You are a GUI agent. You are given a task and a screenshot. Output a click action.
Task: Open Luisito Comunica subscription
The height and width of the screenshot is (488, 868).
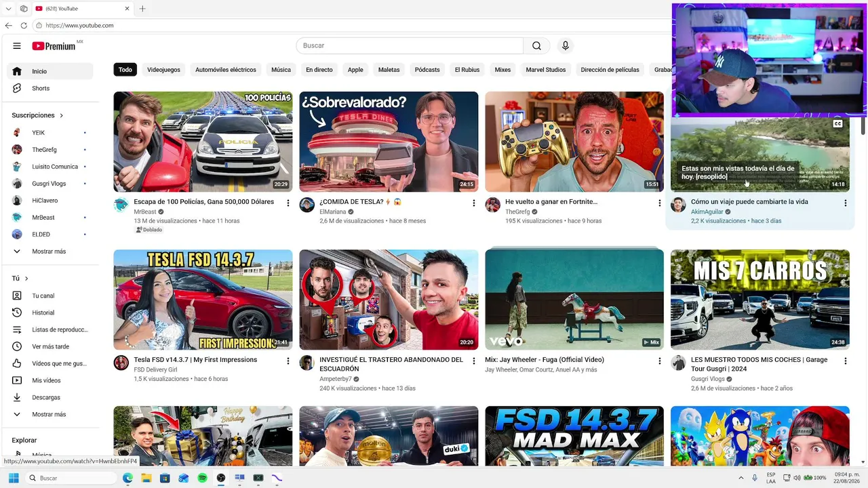click(x=50, y=167)
